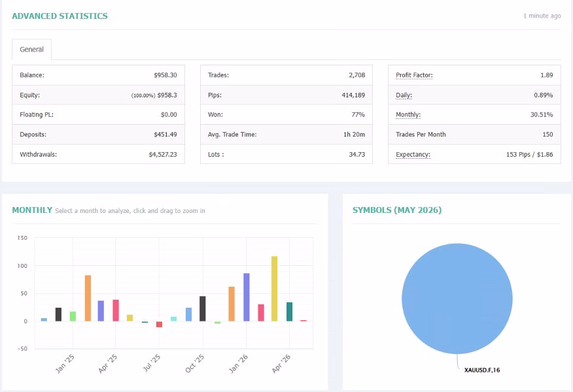573x392 pixels.
Task: Click the blue XAUUSD pie slice
Action: (x=457, y=299)
